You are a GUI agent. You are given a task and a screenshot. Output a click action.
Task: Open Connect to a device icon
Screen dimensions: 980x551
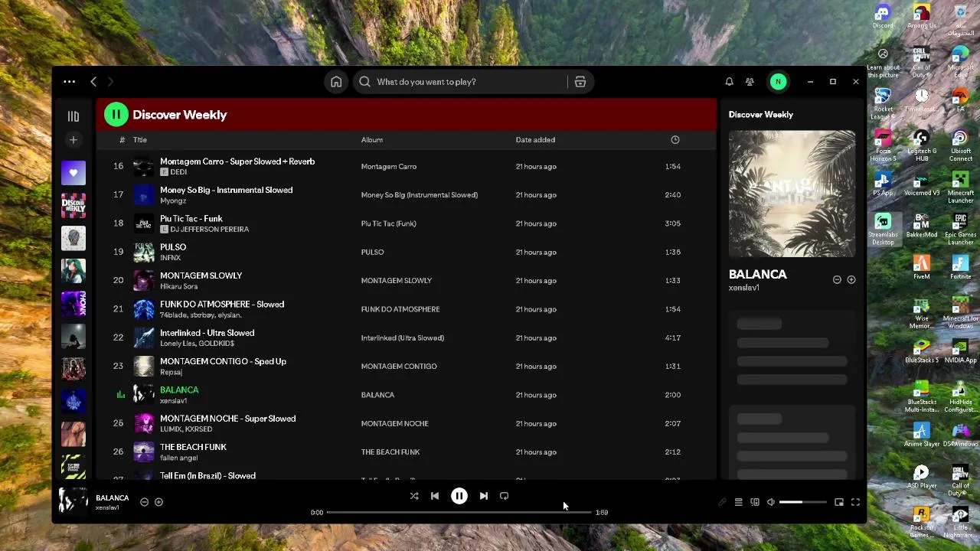[755, 503]
